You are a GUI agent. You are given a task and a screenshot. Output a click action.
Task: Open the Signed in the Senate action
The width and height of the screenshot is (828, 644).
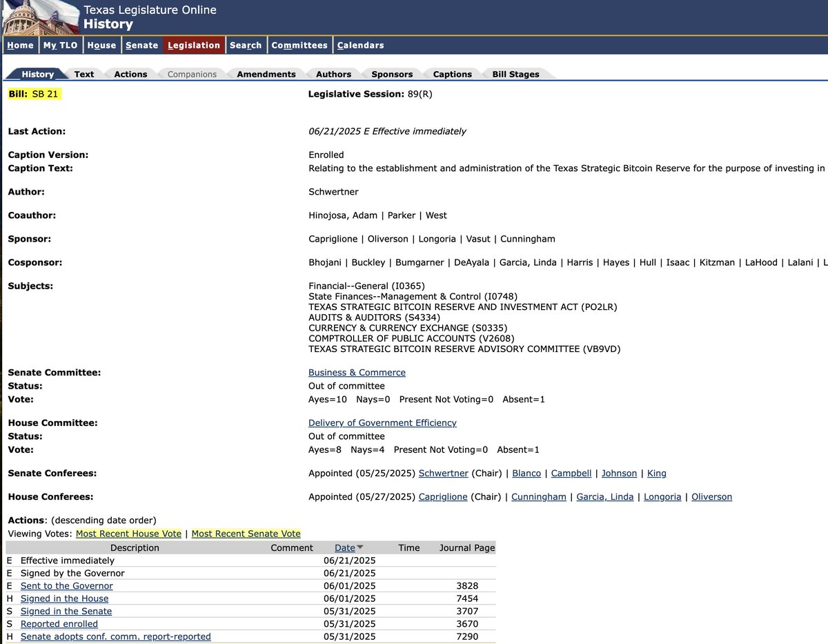(x=66, y=612)
